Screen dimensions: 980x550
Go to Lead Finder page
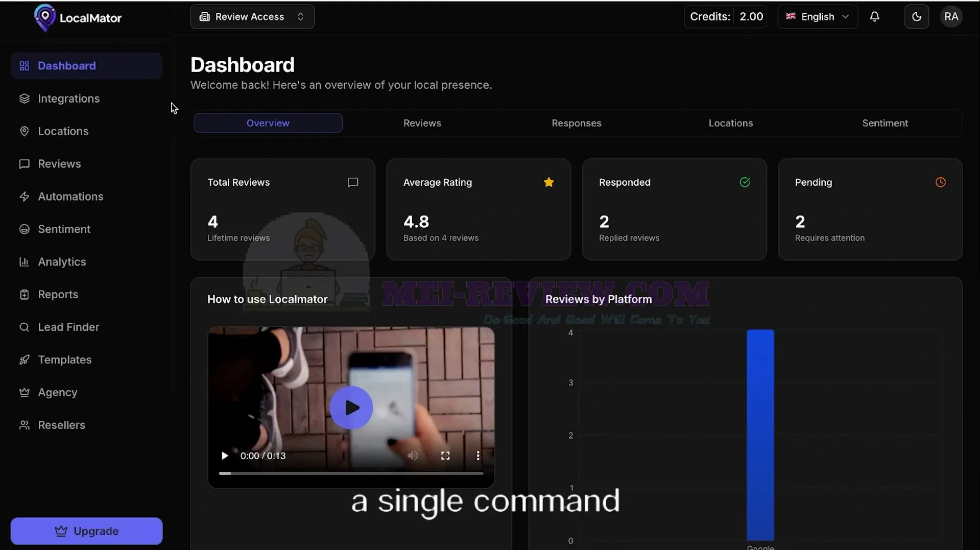86,327
